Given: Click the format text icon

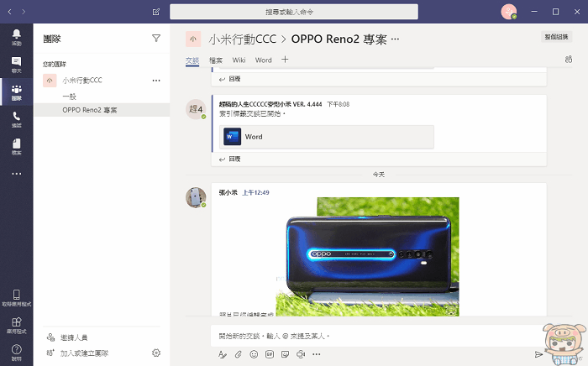Looking at the screenshot, I should (x=223, y=354).
